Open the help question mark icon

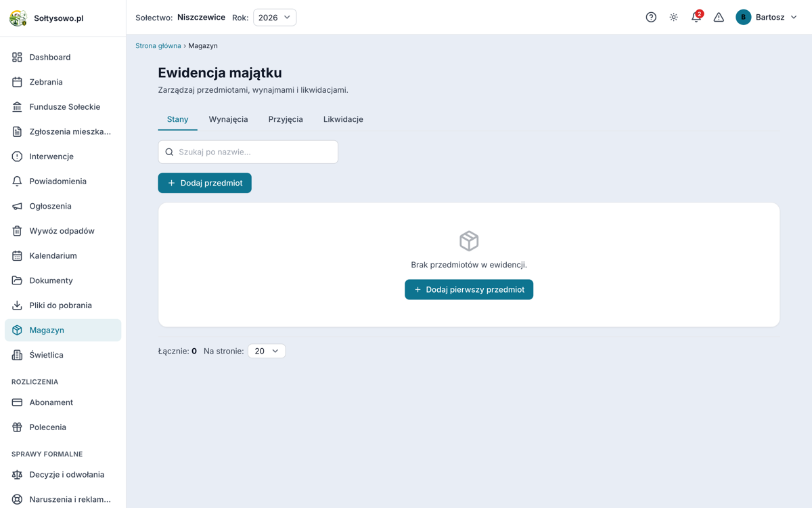pos(651,18)
